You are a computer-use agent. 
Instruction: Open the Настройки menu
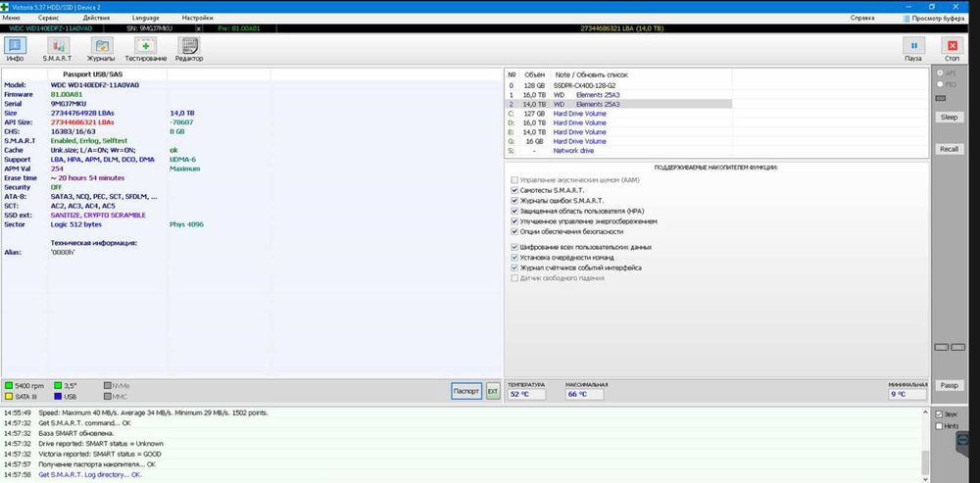[x=197, y=18]
